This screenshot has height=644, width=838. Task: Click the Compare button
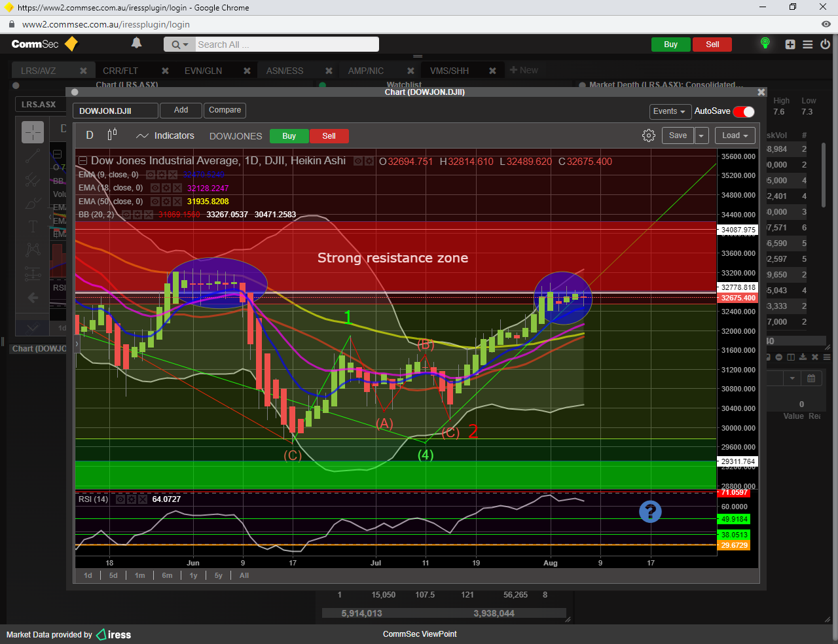tap(225, 110)
